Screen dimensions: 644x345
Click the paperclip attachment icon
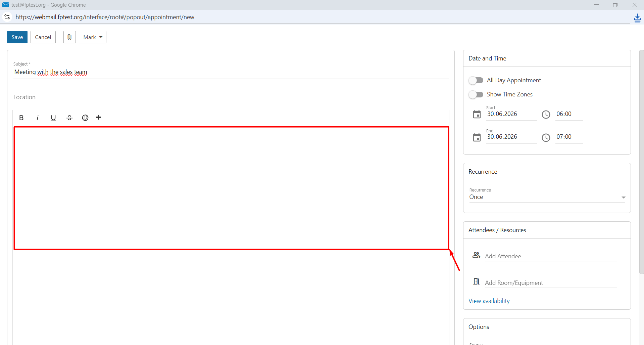[69, 37]
